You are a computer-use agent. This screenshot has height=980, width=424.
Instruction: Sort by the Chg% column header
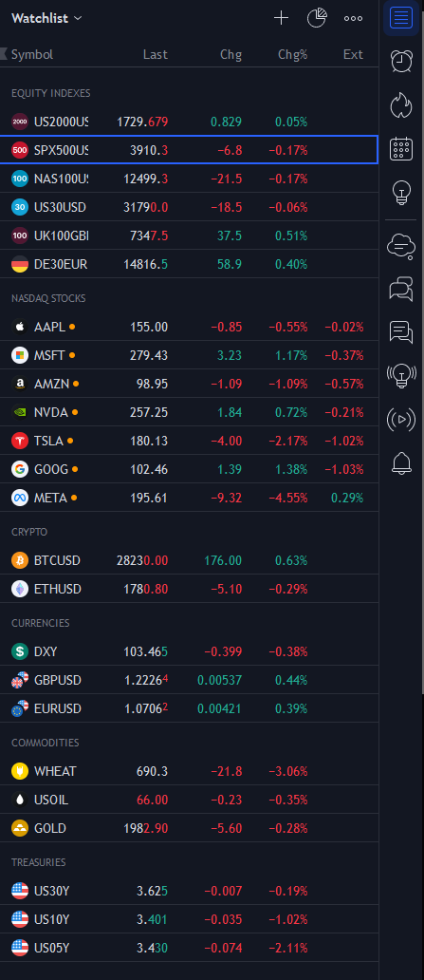click(x=293, y=54)
